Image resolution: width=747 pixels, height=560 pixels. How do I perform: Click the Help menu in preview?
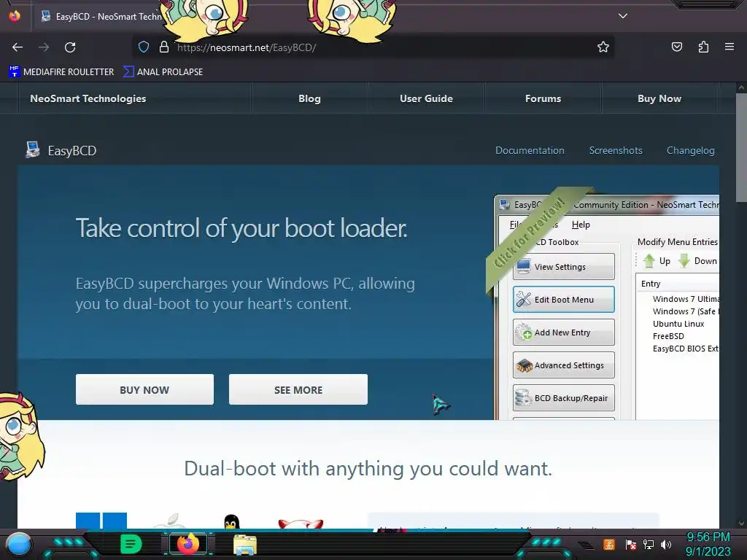tap(581, 225)
